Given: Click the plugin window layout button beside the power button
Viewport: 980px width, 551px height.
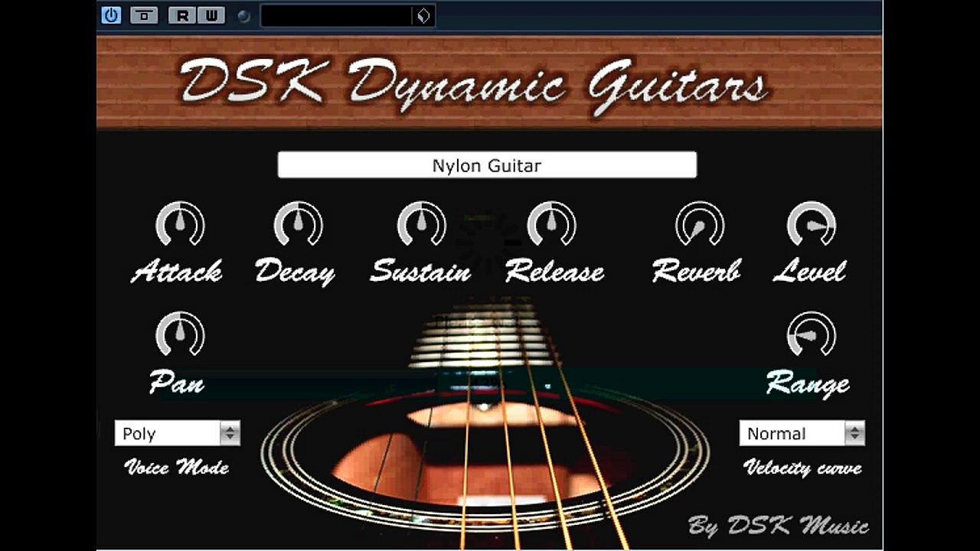Looking at the screenshot, I should coord(144,15).
